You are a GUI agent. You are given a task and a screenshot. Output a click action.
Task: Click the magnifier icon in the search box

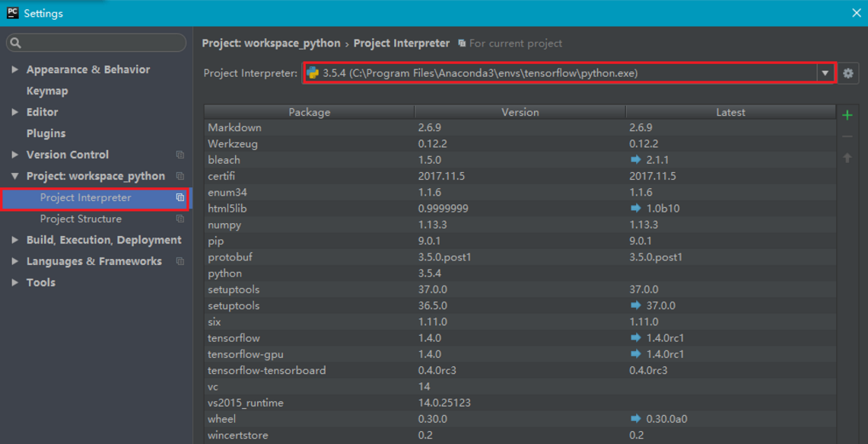coord(16,43)
